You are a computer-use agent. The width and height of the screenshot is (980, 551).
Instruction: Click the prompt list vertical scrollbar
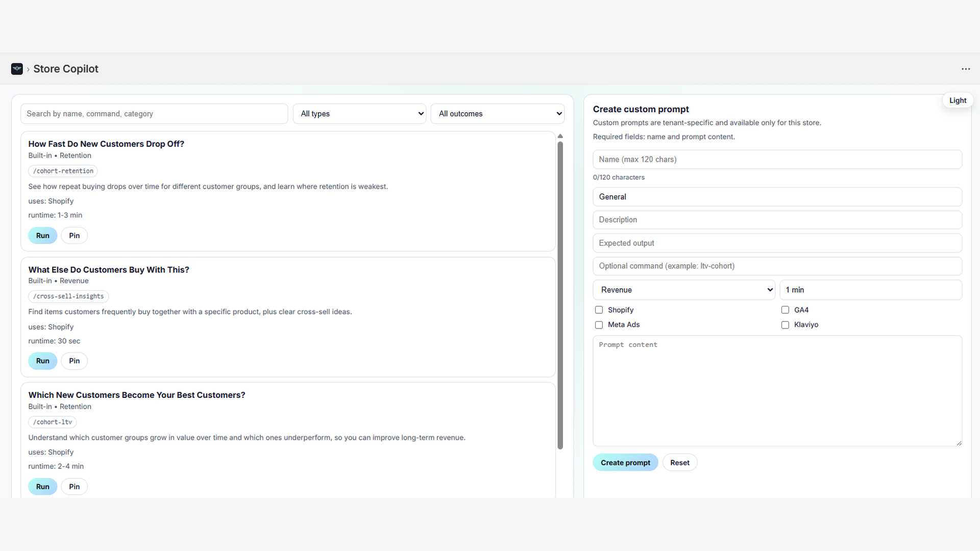(560, 295)
